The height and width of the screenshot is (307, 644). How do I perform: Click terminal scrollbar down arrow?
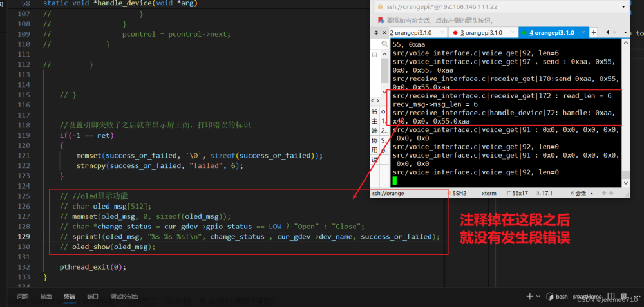point(625,183)
